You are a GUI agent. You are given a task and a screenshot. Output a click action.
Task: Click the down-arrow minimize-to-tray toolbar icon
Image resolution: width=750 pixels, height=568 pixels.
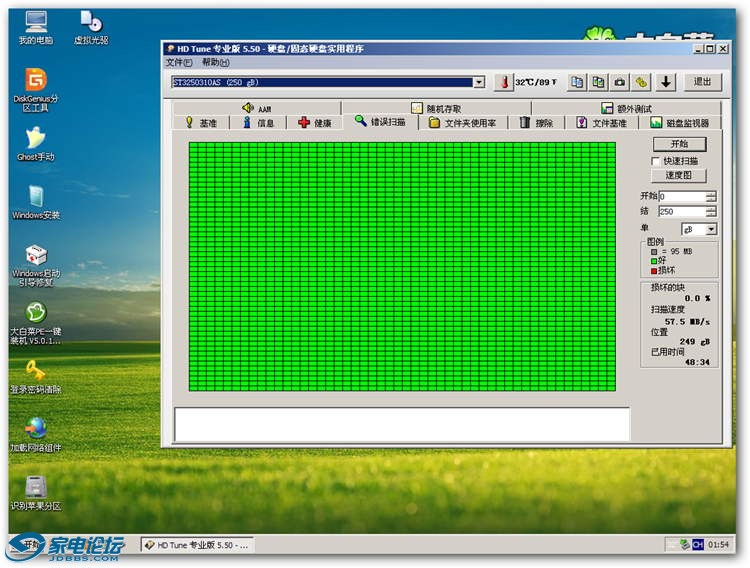(666, 82)
